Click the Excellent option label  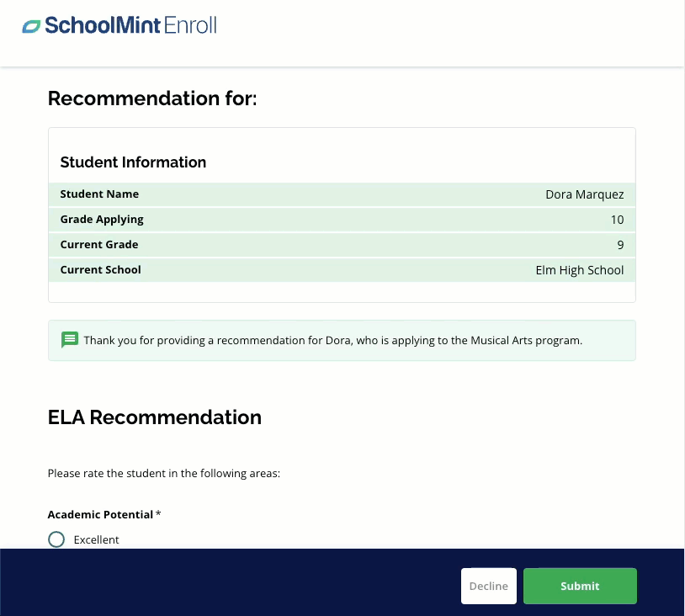click(97, 539)
